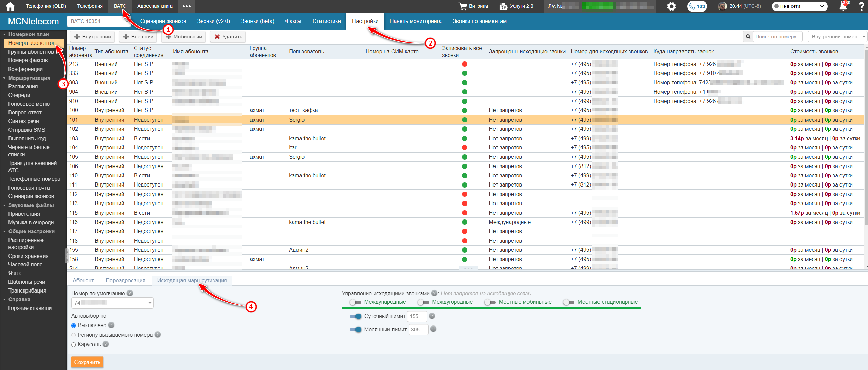The width and height of the screenshot is (868, 370).
Task: Enable the Международные outgoing calls toggle
Action: 355,302
